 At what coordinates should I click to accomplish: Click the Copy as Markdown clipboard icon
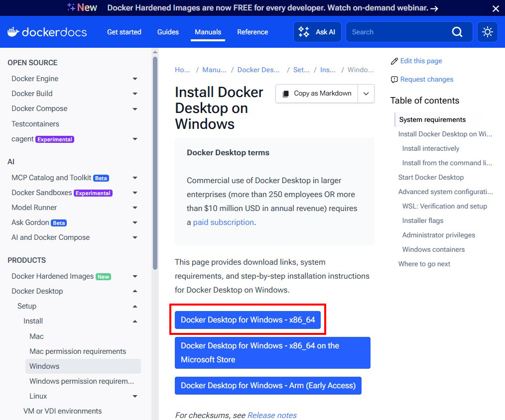(x=285, y=94)
